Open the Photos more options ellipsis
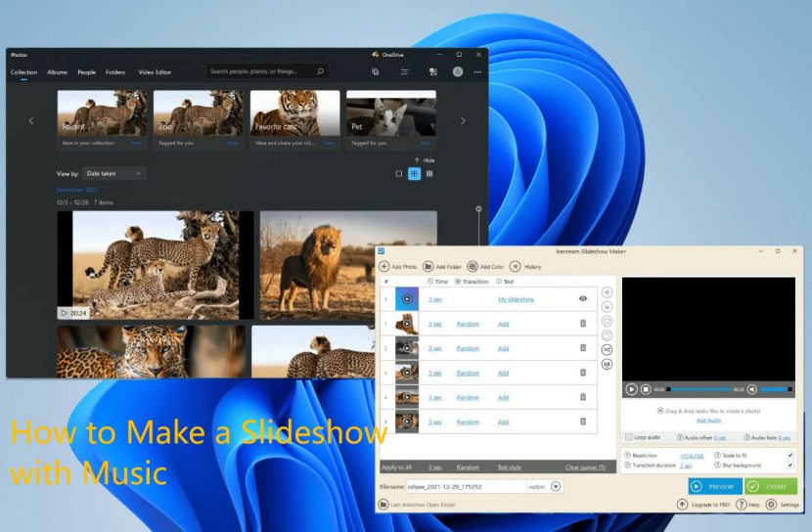Image resolution: width=812 pixels, height=532 pixels. click(477, 72)
